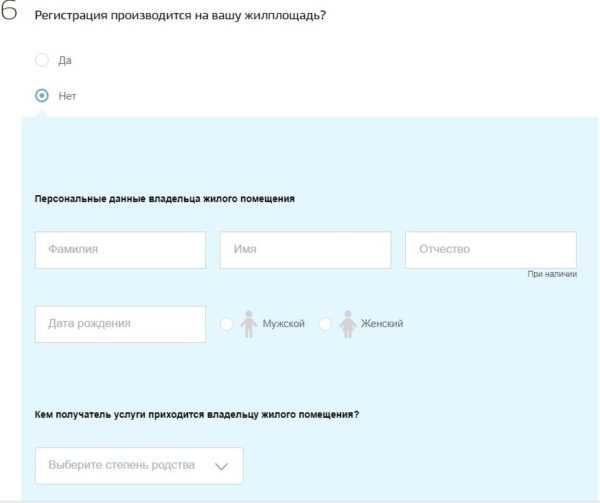This screenshot has height=503, width=600.
Task: Click the "Мужской" text label
Action: pos(283,324)
